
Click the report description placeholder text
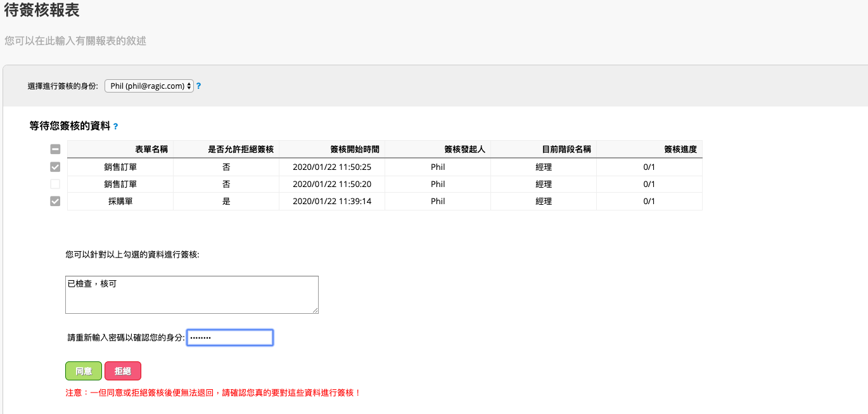tap(75, 41)
